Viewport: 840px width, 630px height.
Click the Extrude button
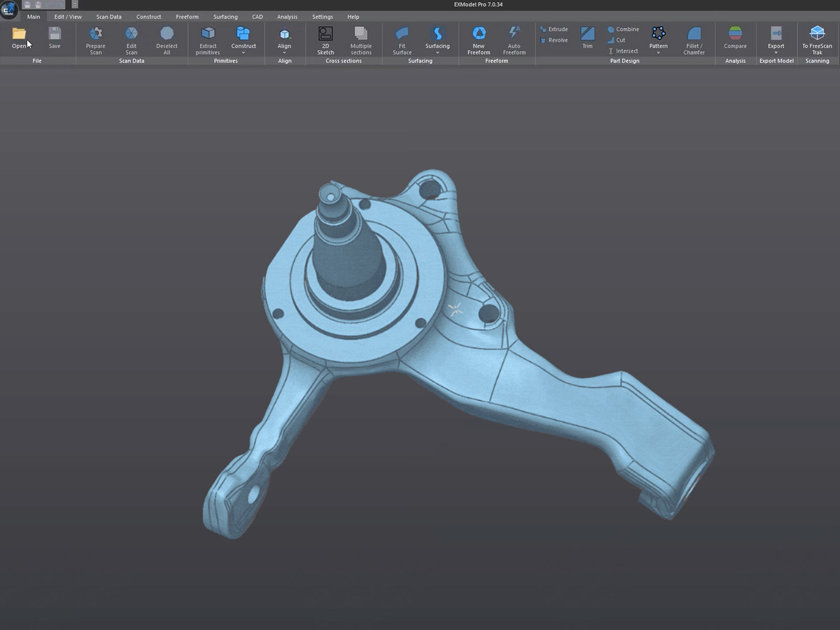(x=554, y=29)
